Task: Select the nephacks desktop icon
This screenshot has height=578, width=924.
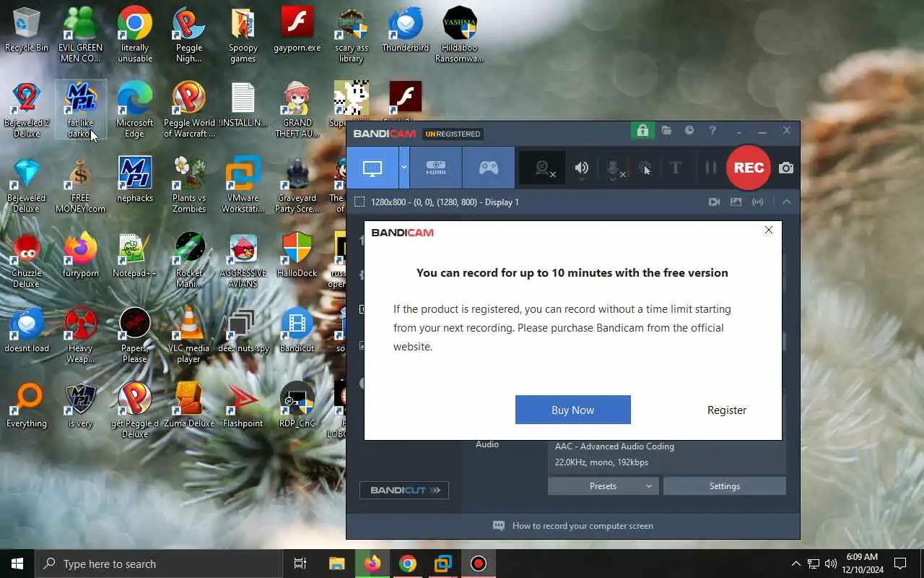Action: pyautogui.click(x=135, y=180)
